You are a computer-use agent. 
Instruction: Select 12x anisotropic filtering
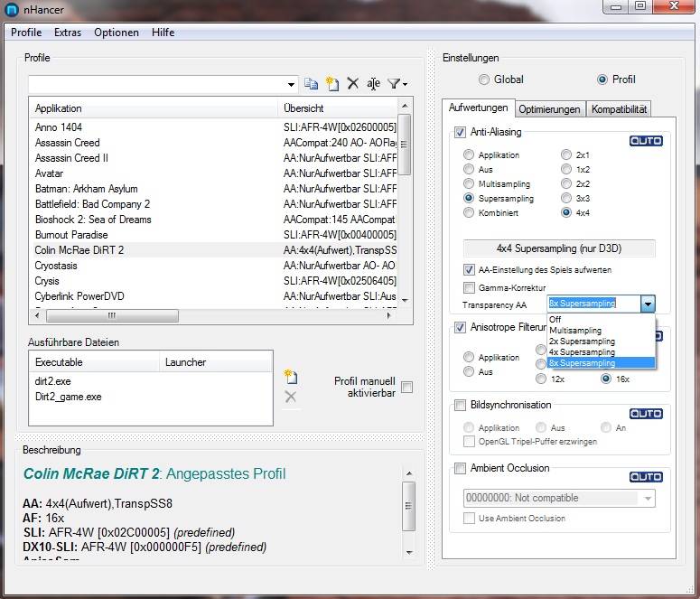541,379
